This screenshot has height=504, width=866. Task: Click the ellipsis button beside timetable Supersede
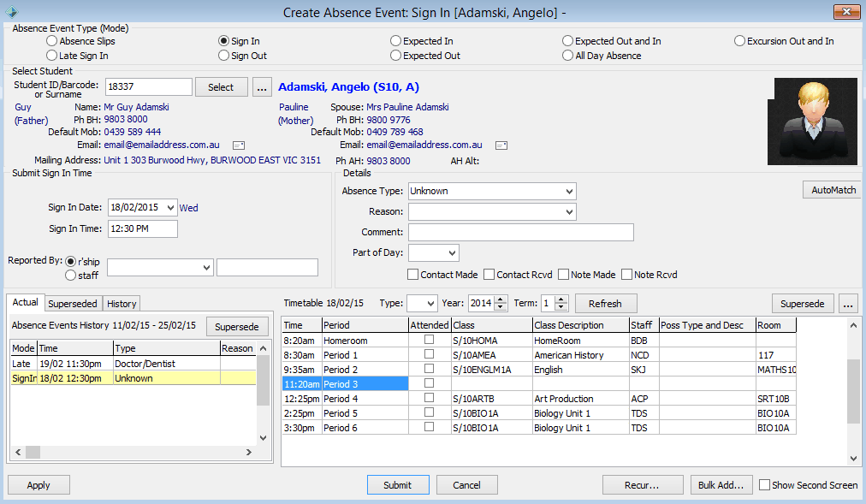tap(848, 304)
